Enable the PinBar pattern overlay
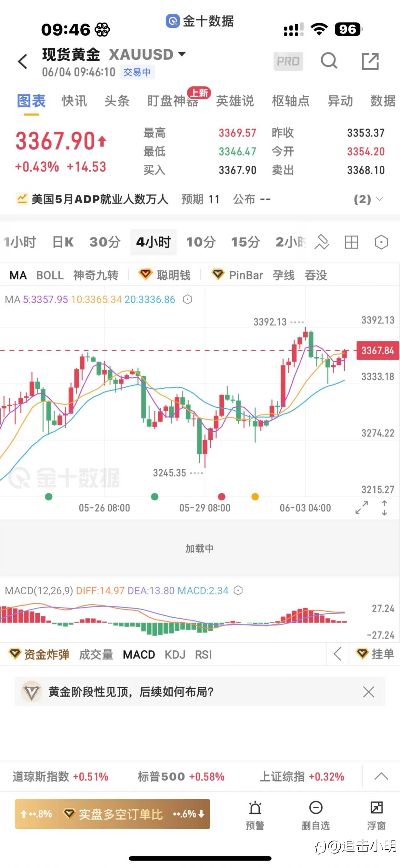The image size is (400, 868). pos(237,275)
